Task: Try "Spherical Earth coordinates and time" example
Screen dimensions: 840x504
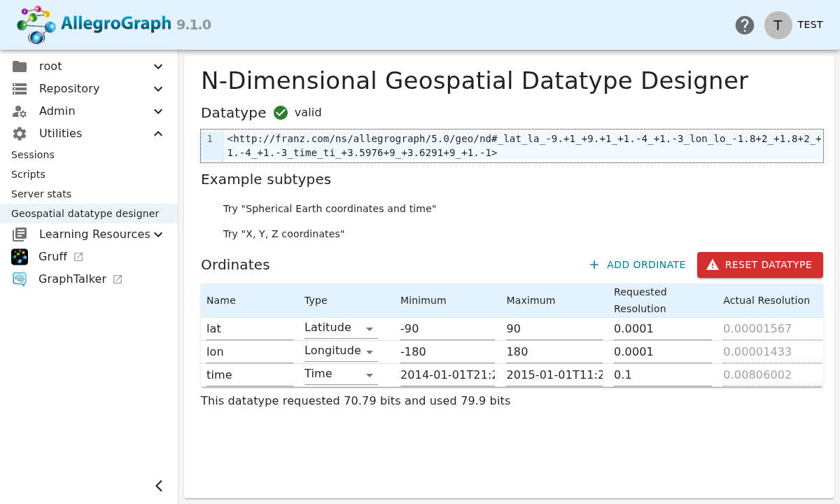Action: pyautogui.click(x=330, y=209)
